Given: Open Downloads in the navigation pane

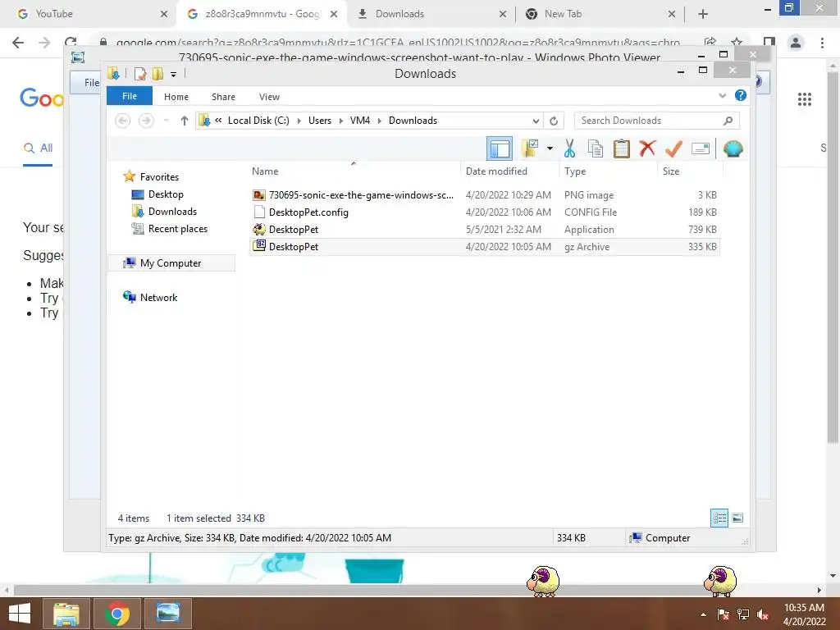Looking at the screenshot, I should pyautogui.click(x=172, y=211).
